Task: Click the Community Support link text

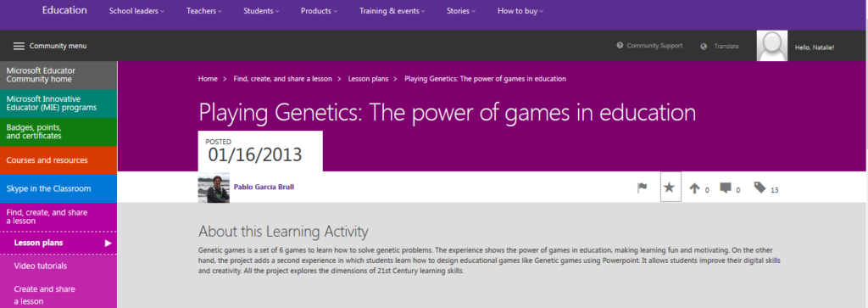Action: tap(654, 46)
